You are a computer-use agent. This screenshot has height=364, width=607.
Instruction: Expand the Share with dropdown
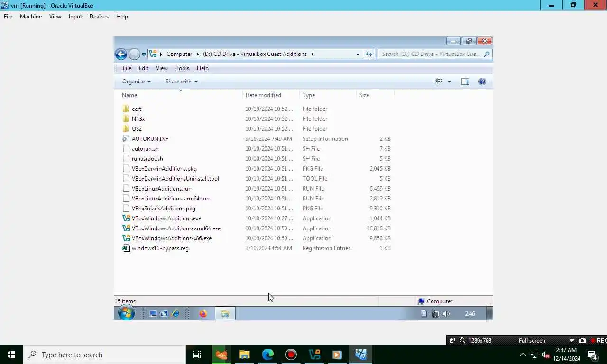182,82
